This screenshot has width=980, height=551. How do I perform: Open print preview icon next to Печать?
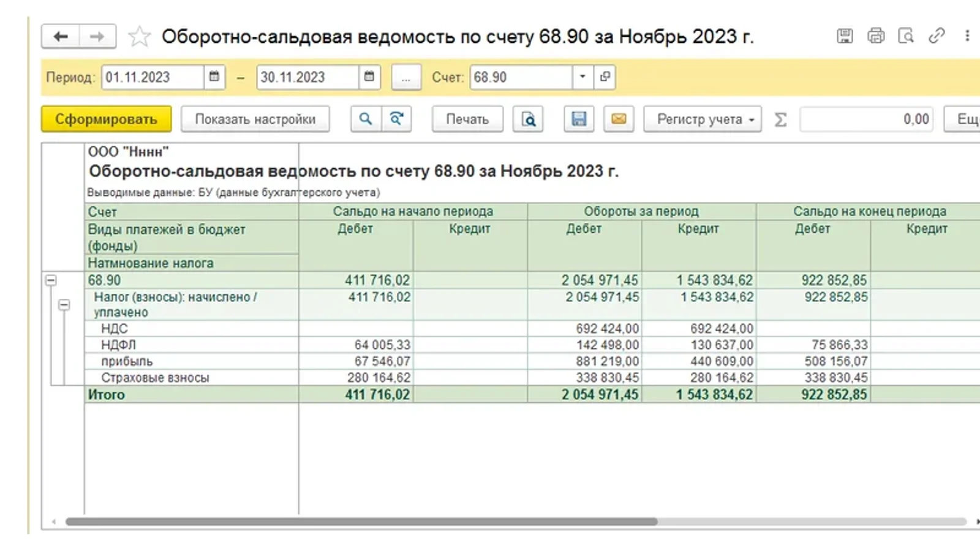point(528,119)
